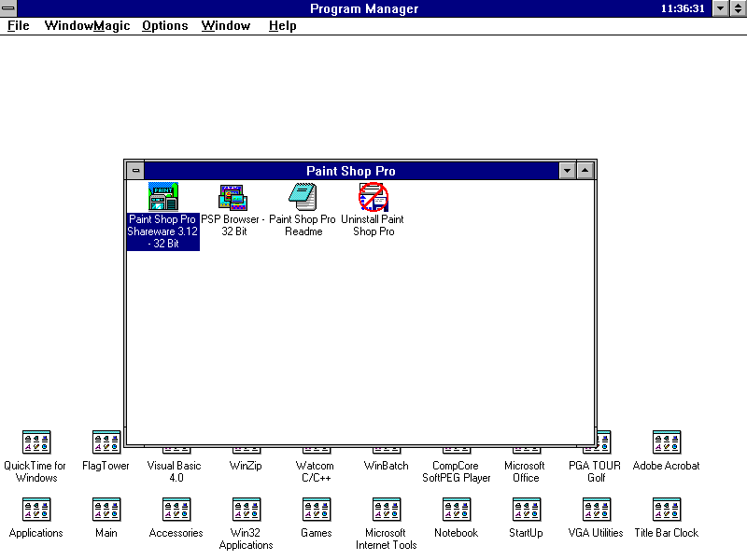Open the Program Manager control menu box
747x560 pixels.
tap(9, 8)
